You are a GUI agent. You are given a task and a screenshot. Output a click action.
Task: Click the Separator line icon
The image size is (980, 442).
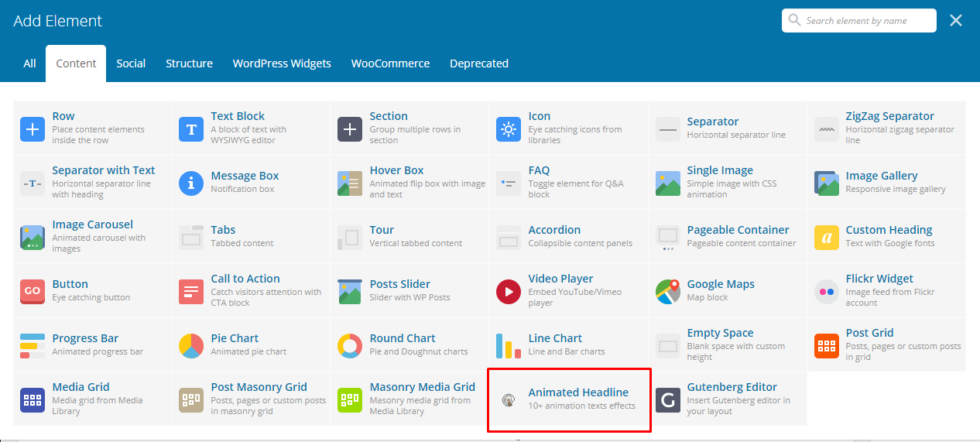click(x=667, y=129)
